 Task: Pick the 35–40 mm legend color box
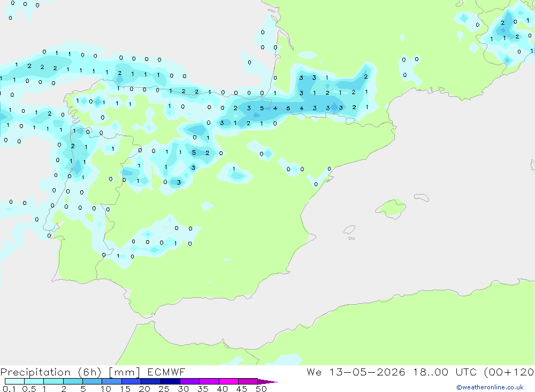[x=209, y=381]
